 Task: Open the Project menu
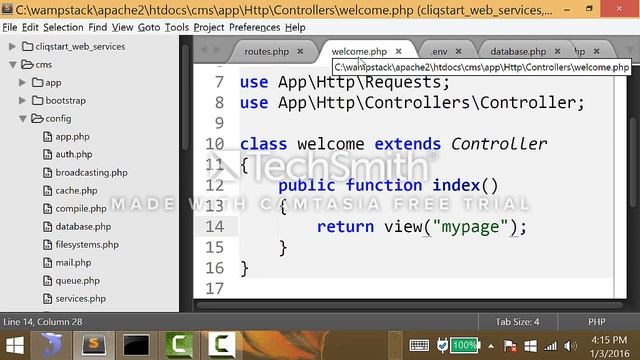(209, 27)
